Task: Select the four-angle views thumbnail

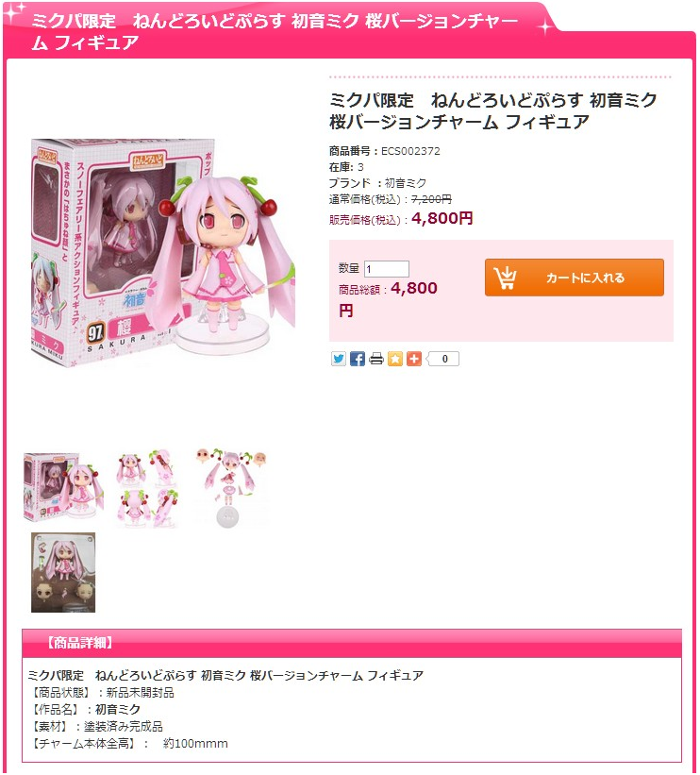Action: (x=146, y=489)
